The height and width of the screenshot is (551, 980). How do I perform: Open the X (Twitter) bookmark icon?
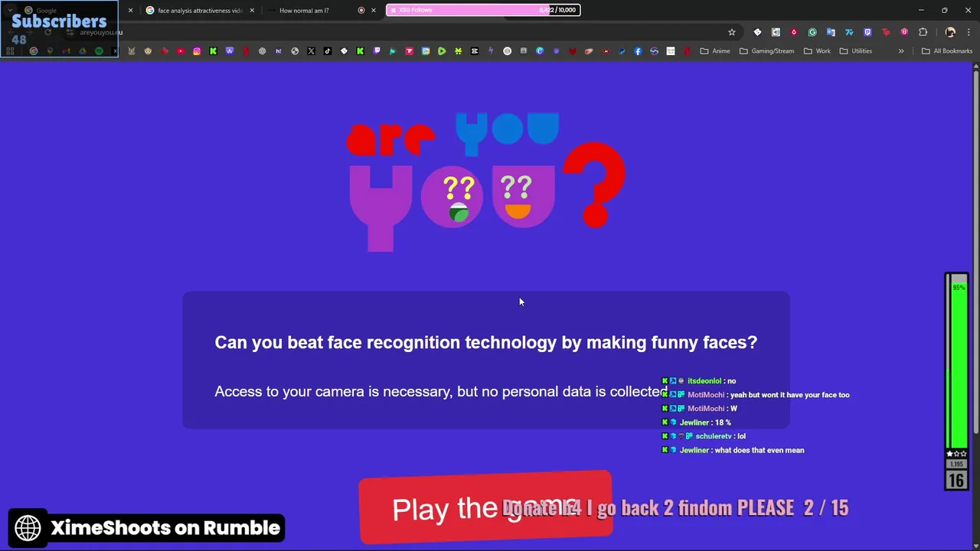[x=311, y=51]
